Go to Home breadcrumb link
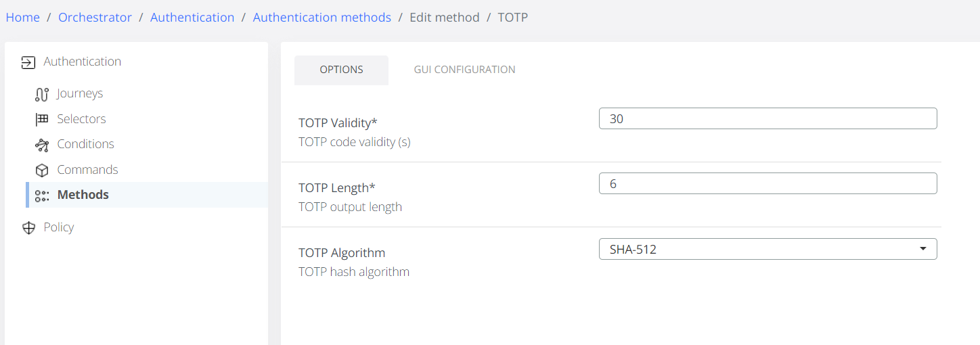980x345 pixels. (x=23, y=18)
